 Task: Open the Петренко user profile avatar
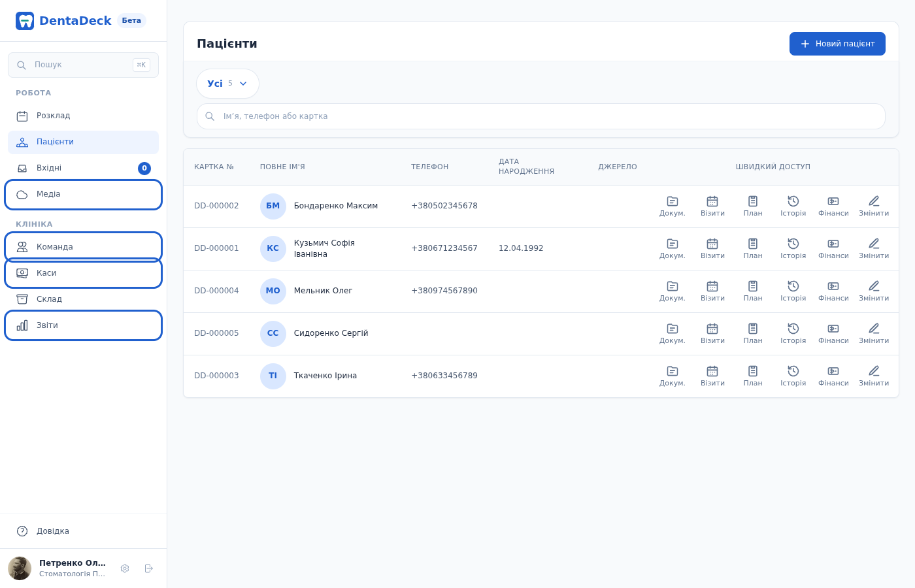(x=20, y=568)
